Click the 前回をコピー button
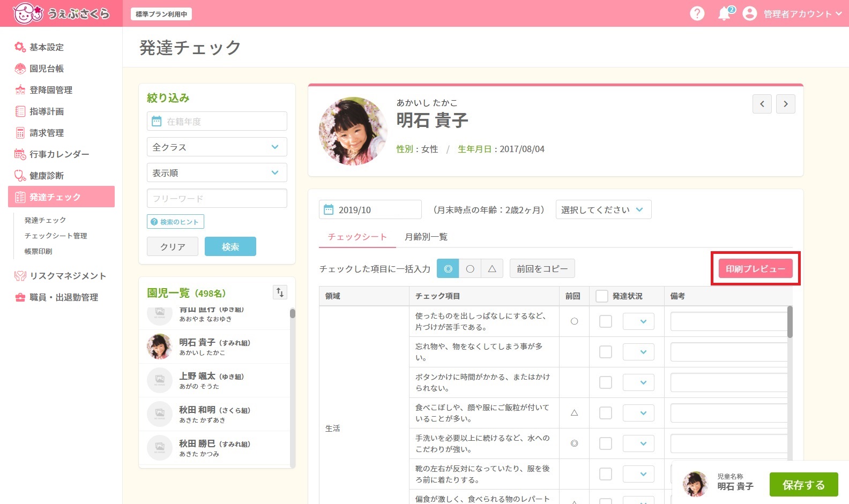This screenshot has width=849, height=504. click(542, 268)
